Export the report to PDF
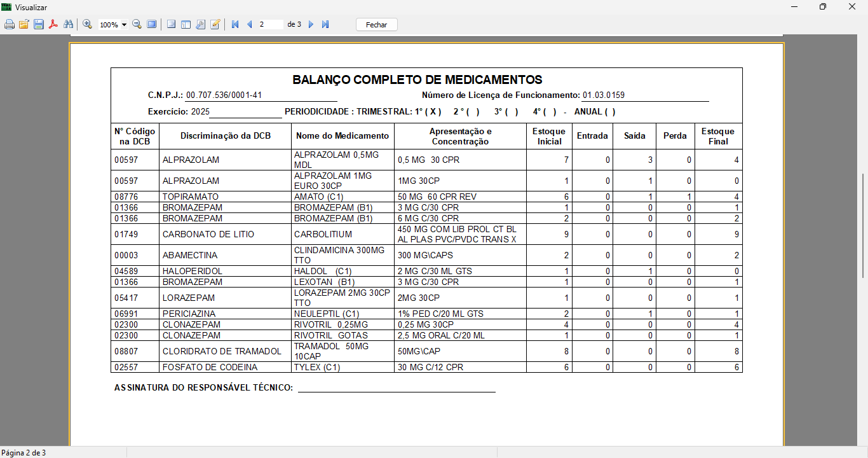Image resolution: width=868 pixels, height=458 pixels. pos(53,25)
